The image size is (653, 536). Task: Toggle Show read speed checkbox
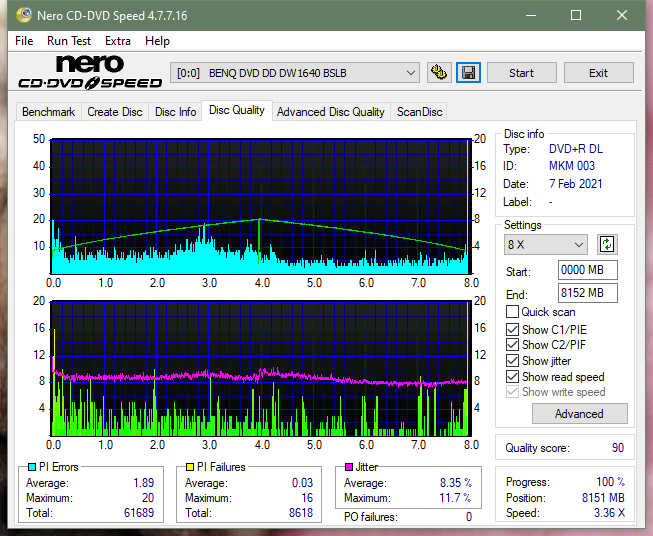point(512,376)
